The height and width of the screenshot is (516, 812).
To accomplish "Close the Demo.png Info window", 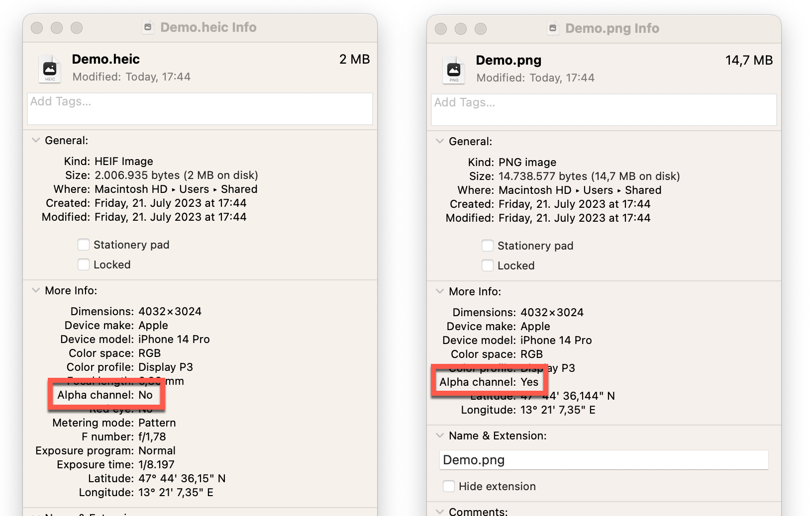I will [441, 29].
